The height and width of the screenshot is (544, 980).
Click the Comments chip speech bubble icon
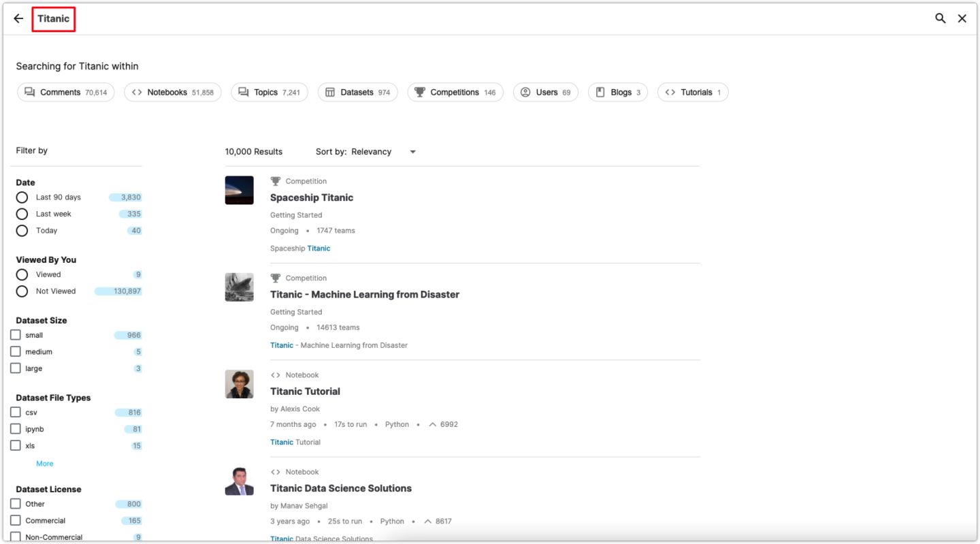(x=30, y=92)
